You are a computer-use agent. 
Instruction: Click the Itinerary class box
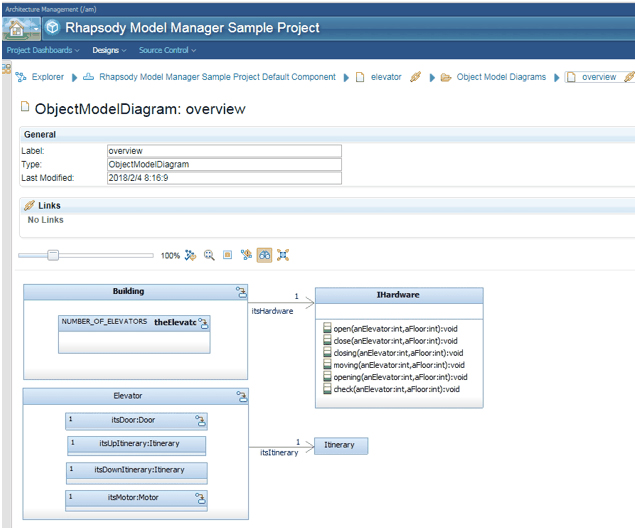click(x=341, y=446)
